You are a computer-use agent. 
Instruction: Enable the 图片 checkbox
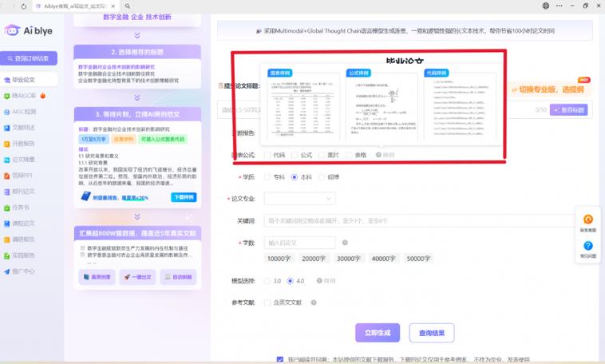322,155
